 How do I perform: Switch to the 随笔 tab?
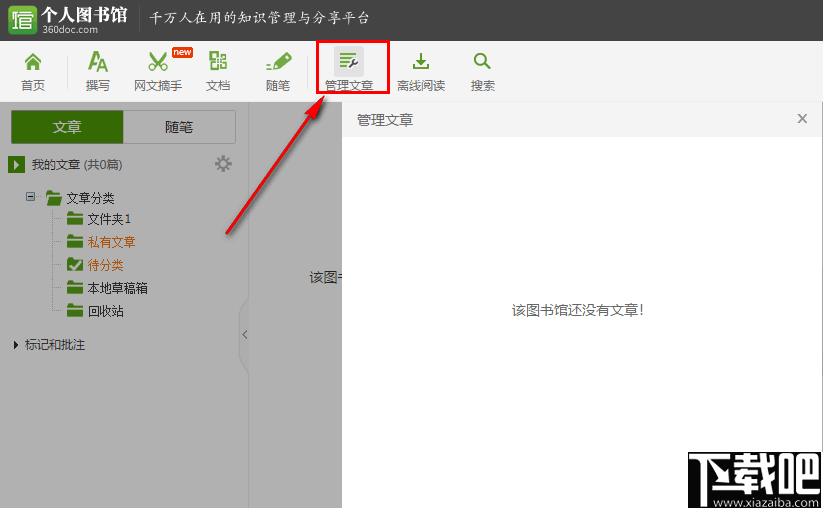pos(179,126)
